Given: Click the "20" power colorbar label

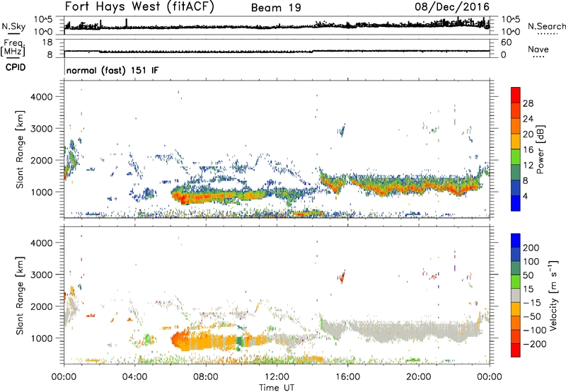Looking at the screenshot, I should click(x=528, y=134).
